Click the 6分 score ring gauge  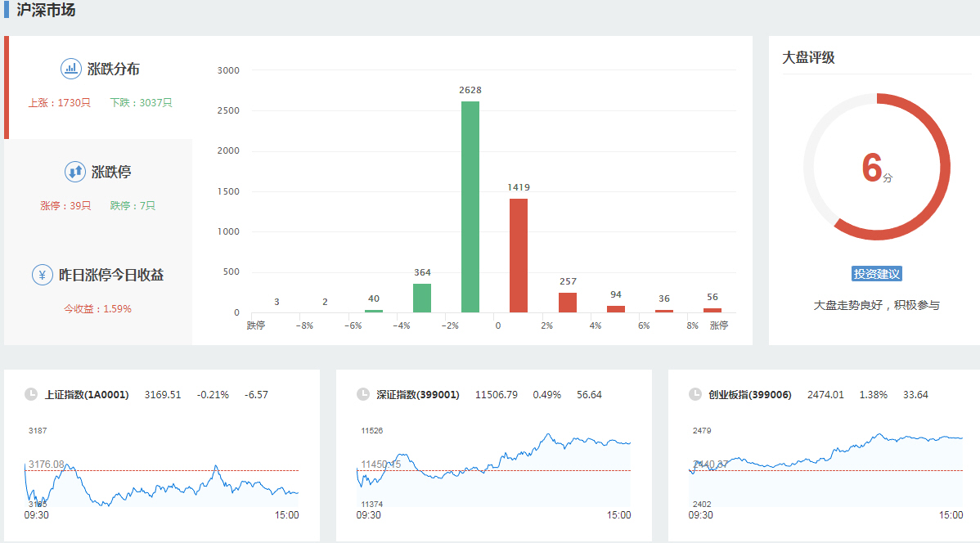pyautogui.click(x=876, y=168)
